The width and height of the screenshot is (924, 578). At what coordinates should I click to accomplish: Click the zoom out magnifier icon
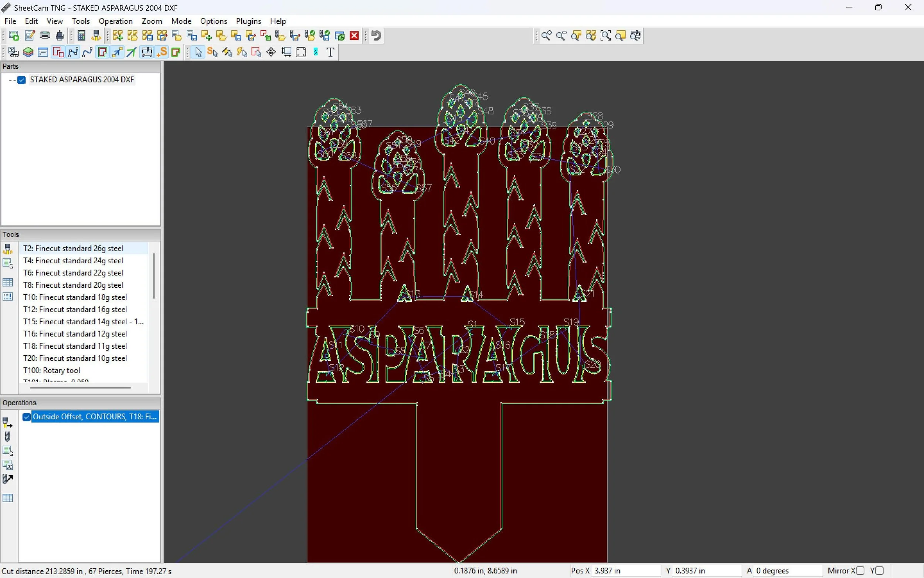pyautogui.click(x=561, y=36)
